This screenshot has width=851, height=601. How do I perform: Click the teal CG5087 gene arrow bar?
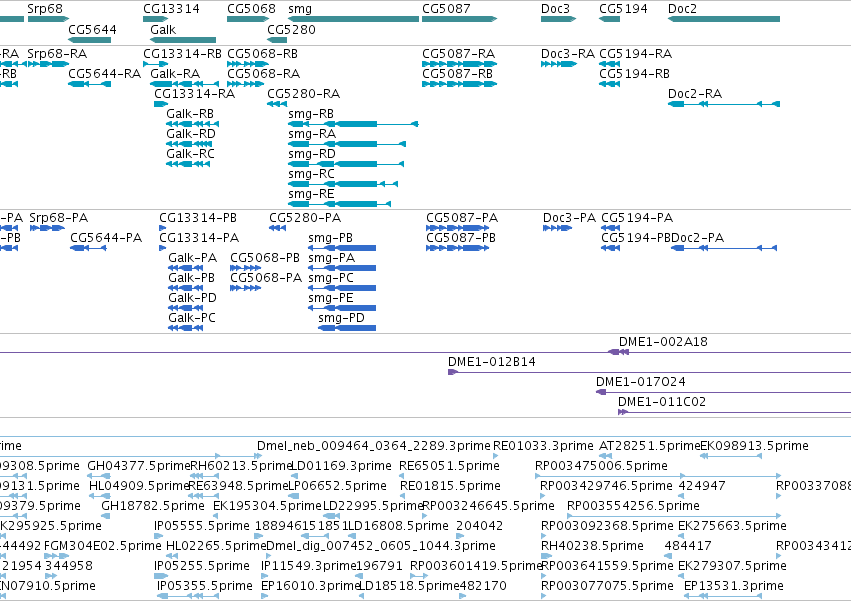460,19
